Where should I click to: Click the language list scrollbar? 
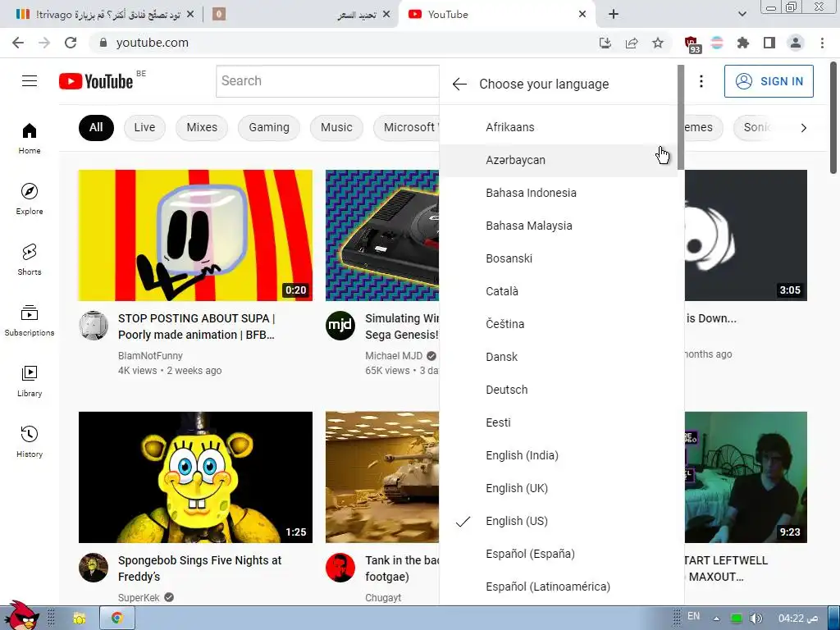681,118
